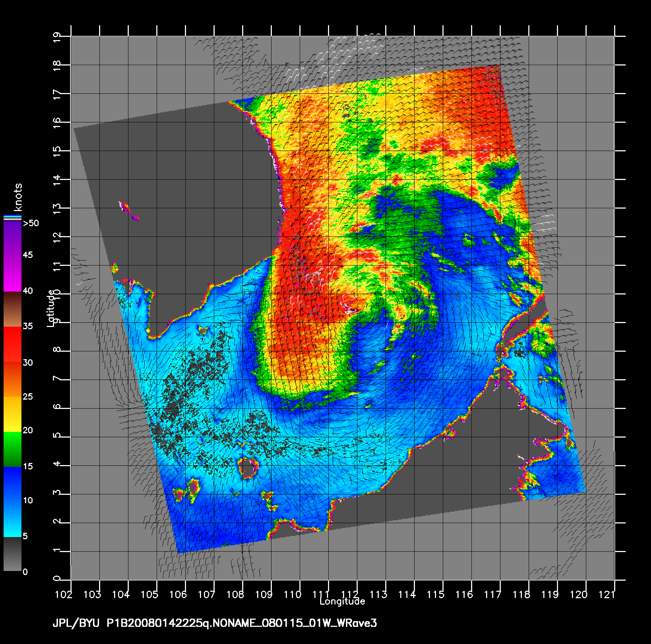
Task: Click the '35' colorbar label
Action: click(x=28, y=326)
